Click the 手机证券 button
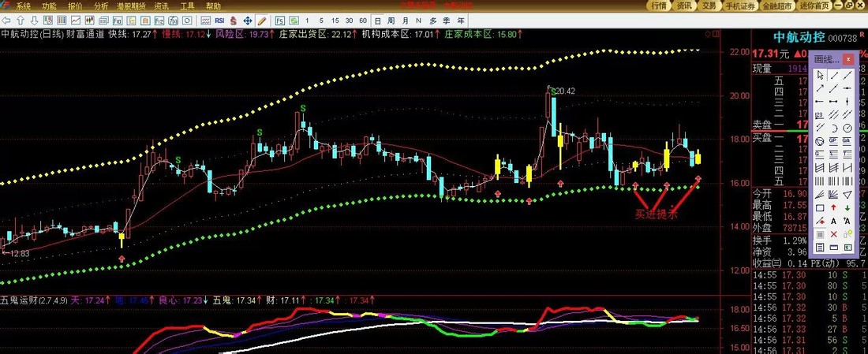Screen dimensions: 868x354 click(x=740, y=6)
